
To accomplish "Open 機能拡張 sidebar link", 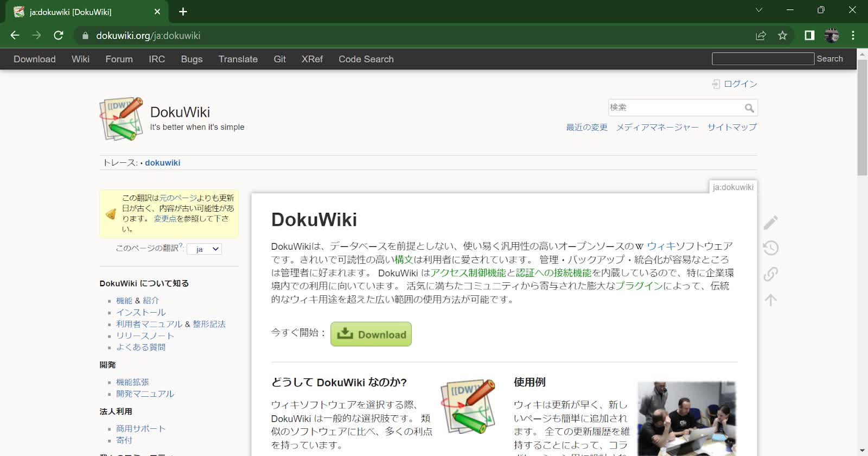I will click(x=132, y=382).
